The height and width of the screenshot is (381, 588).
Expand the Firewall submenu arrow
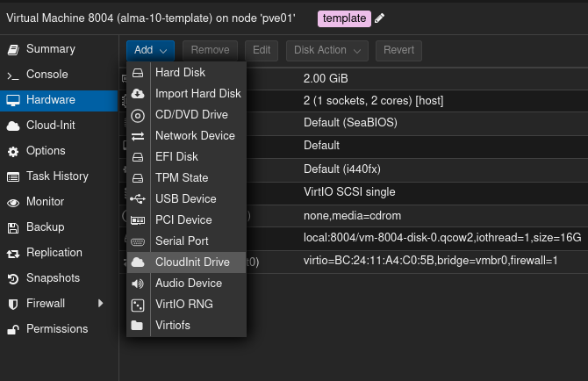[x=101, y=304]
